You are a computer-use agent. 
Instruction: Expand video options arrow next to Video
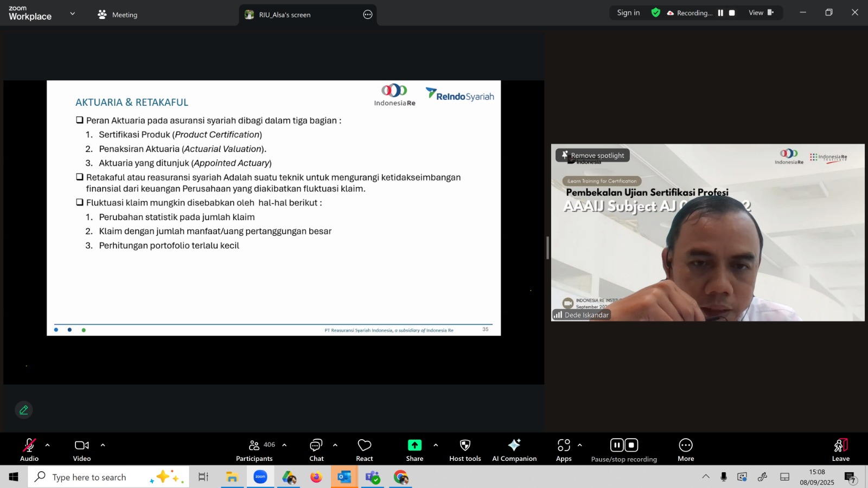coord(103,445)
